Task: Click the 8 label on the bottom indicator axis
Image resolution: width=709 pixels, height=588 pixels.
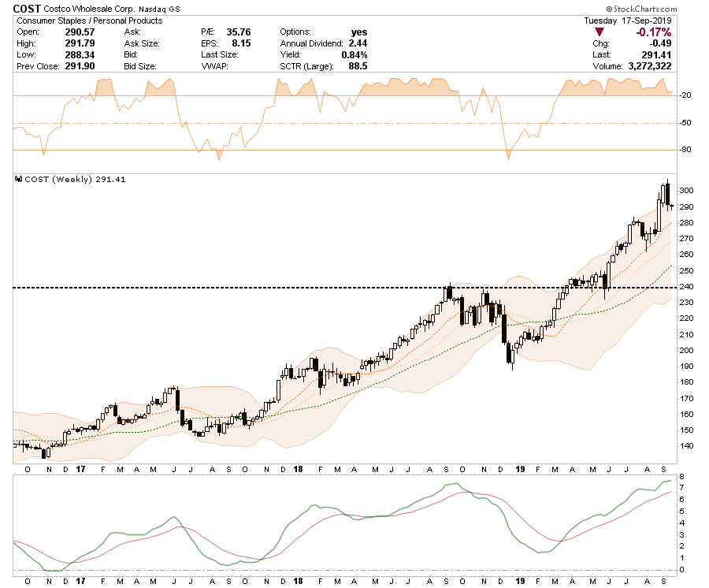Action: click(682, 477)
